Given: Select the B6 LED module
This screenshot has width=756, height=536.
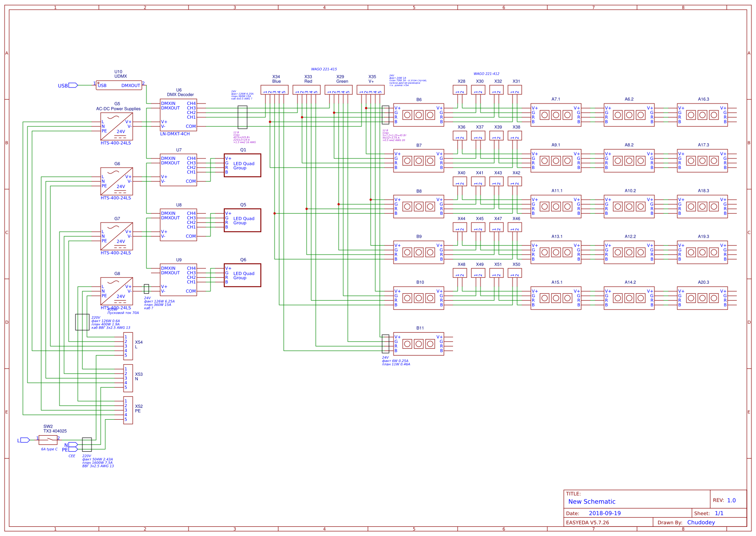Looking at the screenshot, I should [419, 115].
